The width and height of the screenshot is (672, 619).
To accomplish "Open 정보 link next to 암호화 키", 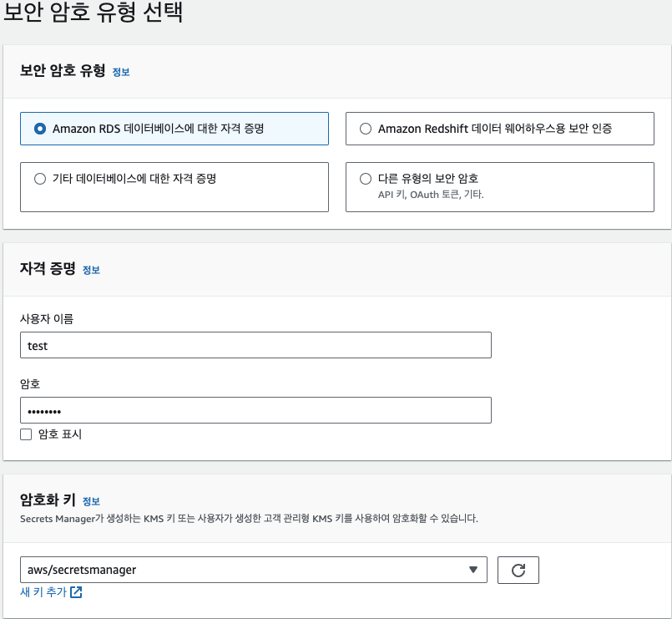I will [x=91, y=501].
